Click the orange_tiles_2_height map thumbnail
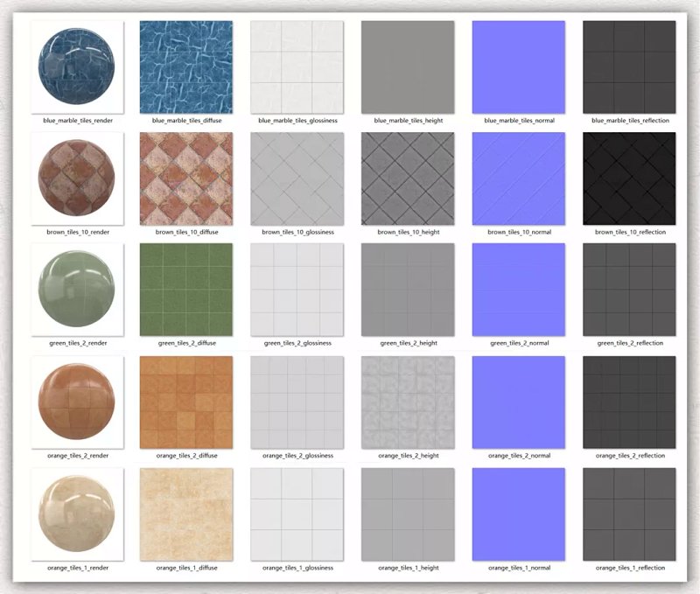The width and height of the screenshot is (700, 594). click(408, 402)
